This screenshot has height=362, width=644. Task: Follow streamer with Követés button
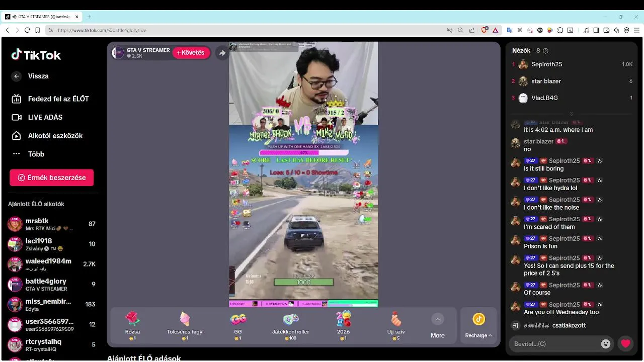191,53
